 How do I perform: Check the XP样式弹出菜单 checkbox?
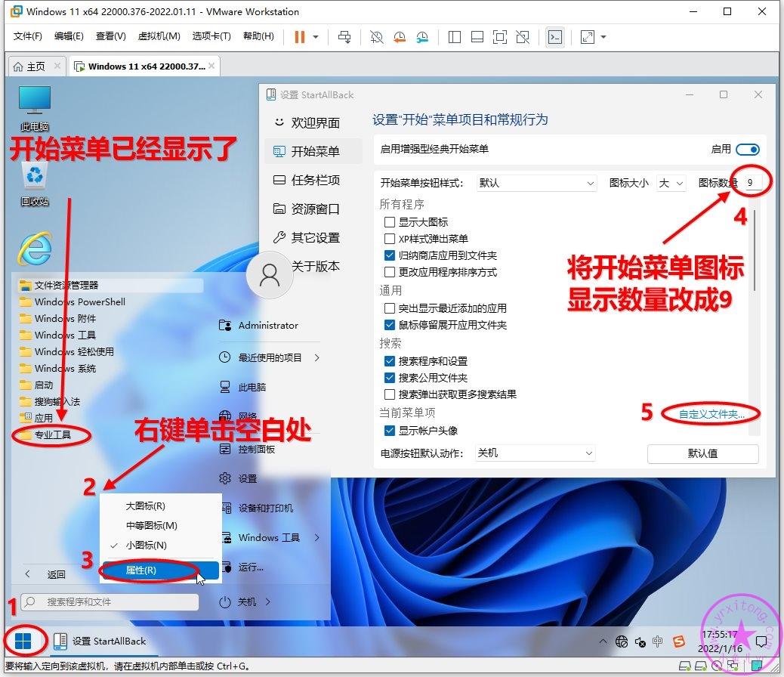point(390,238)
